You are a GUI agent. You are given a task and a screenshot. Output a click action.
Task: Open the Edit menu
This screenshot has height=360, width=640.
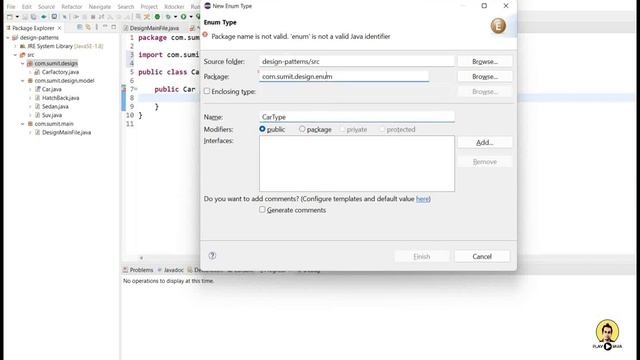coord(27,7)
